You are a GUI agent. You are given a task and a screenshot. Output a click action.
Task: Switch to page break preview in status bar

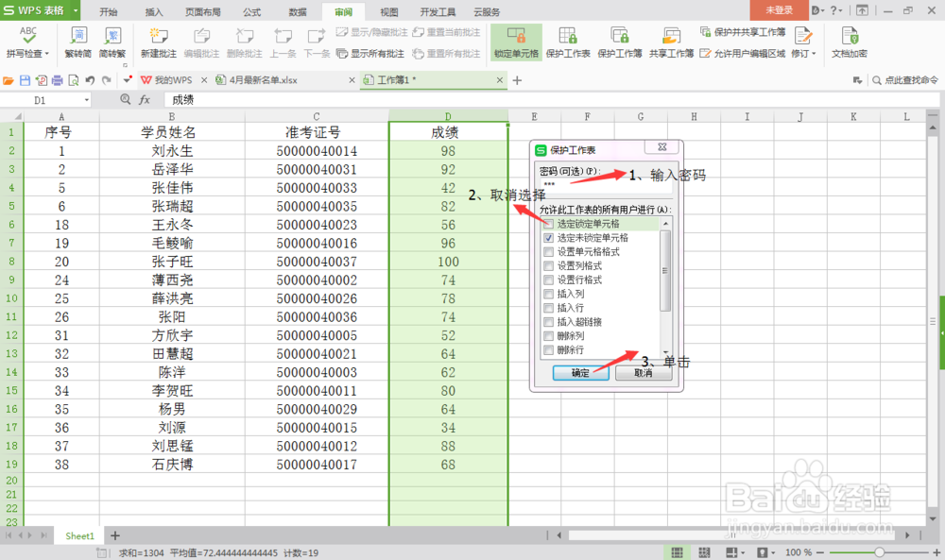pos(703,552)
